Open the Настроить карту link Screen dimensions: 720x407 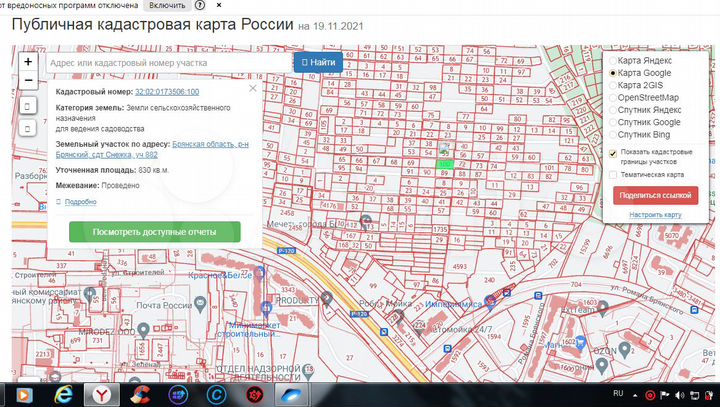(655, 215)
